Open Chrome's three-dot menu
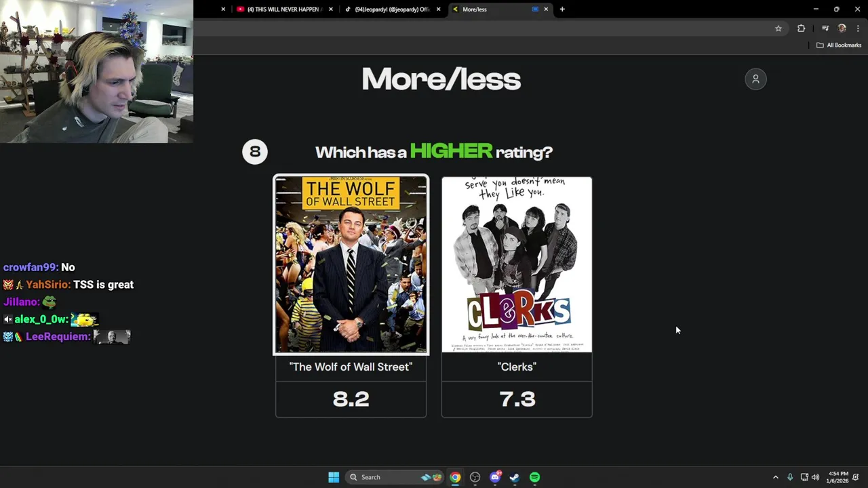The width and height of the screenshot is (868, 488). (x=858, y=28)
